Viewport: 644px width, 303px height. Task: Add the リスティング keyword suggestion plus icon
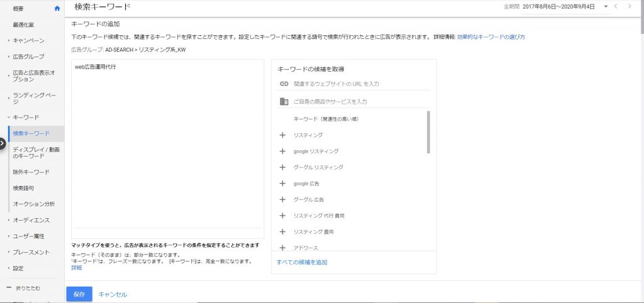(282, 135)
